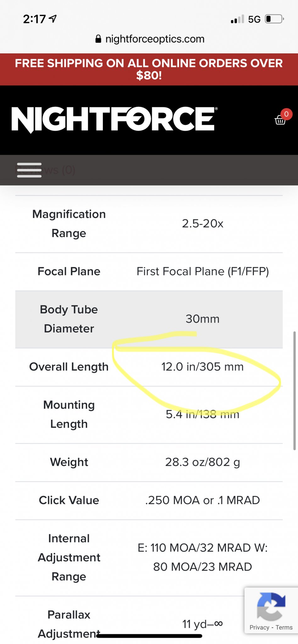298x644 pixels.
Task: Tap the Click Value row label
Action: (x=69, y=500)
